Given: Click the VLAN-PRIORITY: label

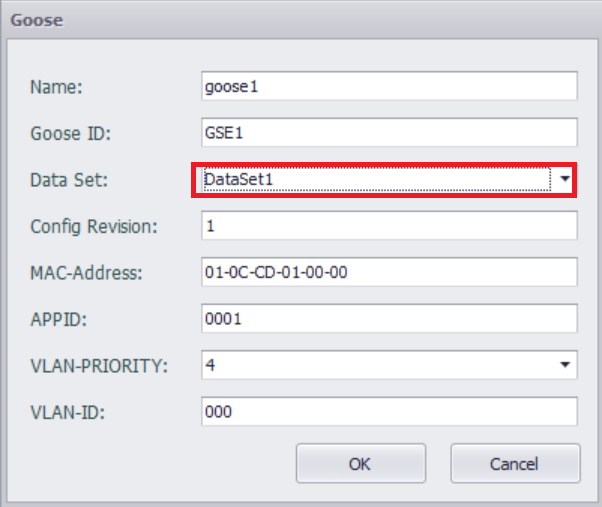Looking at the screenshot, I should coord(98,365).
